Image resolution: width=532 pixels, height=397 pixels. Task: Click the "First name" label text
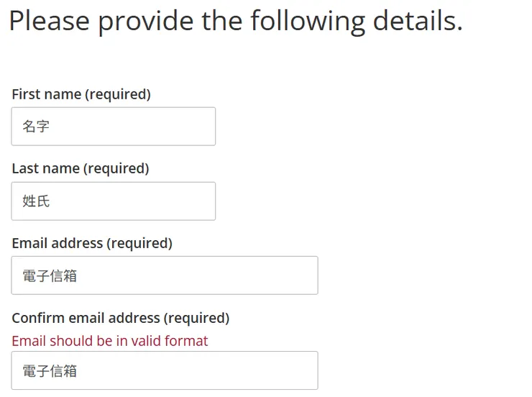pyautogui.click(x=46, y=94)
